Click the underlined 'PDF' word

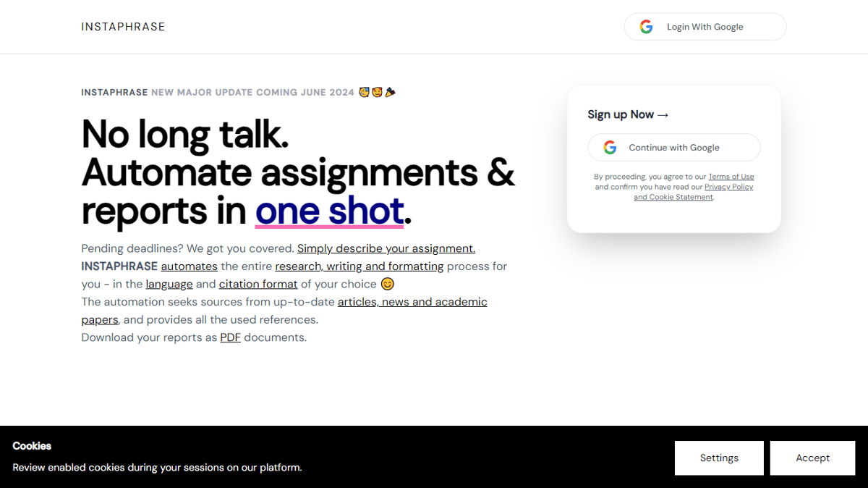[x=230, y=337]
